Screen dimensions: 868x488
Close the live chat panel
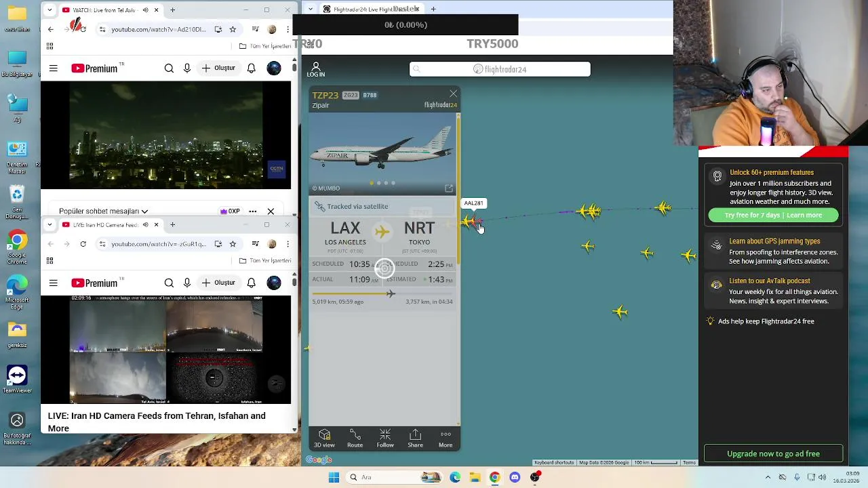point(271,211)
